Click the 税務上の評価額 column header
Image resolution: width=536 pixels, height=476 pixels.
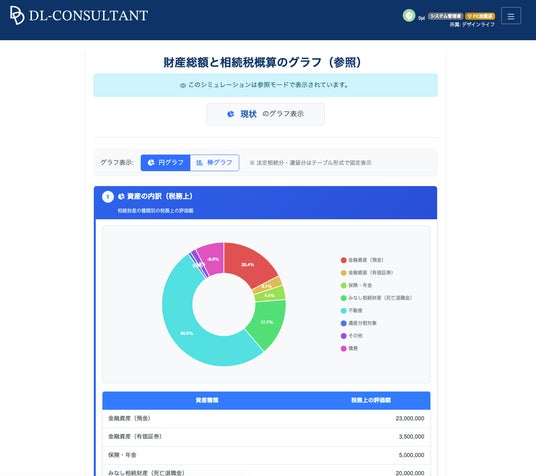point(371,400)
